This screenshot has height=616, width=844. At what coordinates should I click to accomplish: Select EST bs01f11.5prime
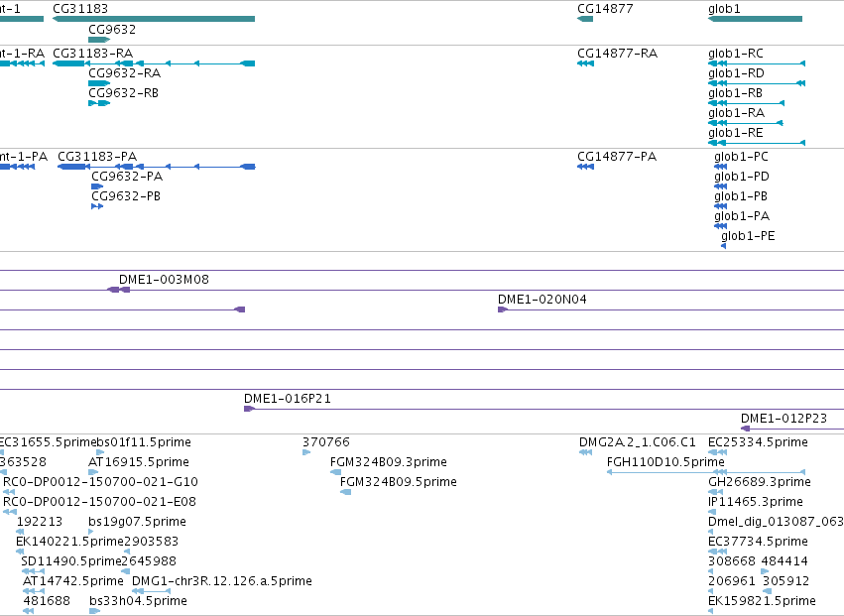[144, 442]
